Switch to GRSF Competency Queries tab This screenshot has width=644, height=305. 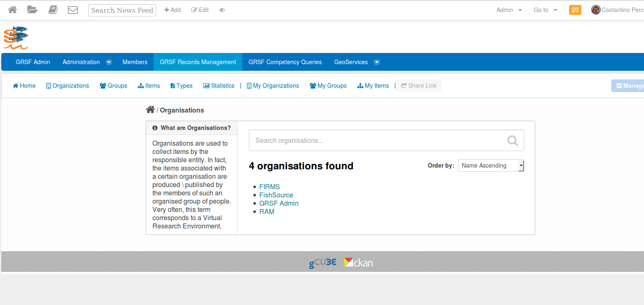[285, 62]
